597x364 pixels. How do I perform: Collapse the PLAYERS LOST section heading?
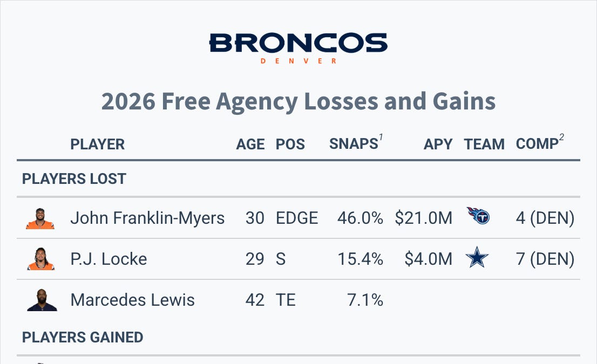tap(74, 179)
